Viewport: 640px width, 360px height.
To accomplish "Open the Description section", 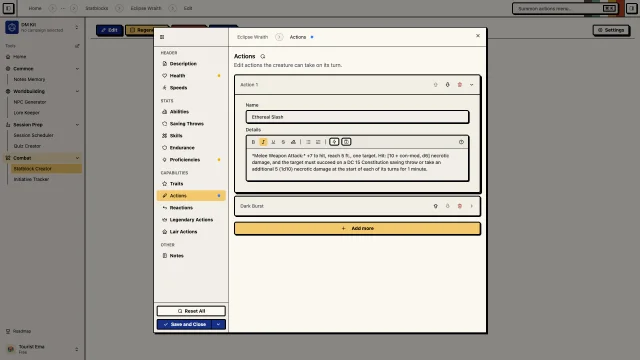I will pos(191,64).
